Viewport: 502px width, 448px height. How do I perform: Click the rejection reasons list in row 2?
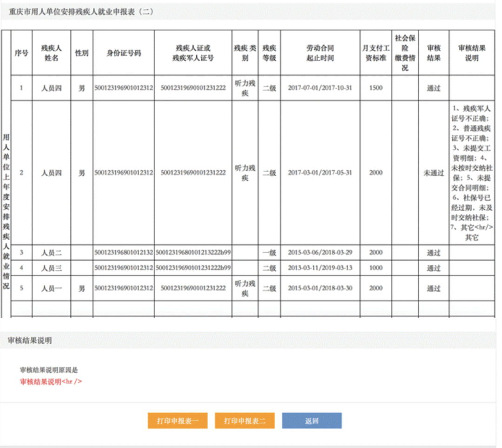[x=471, y=173]
